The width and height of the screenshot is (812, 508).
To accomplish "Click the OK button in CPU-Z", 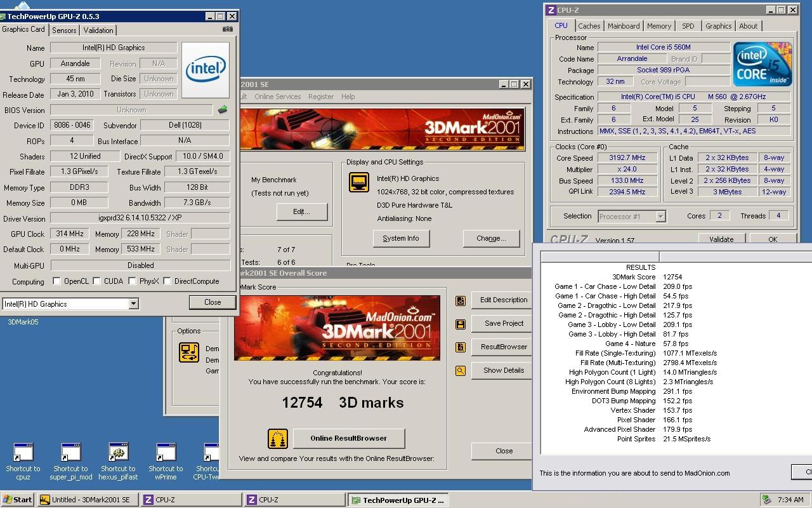I will (x=773, y=239).
